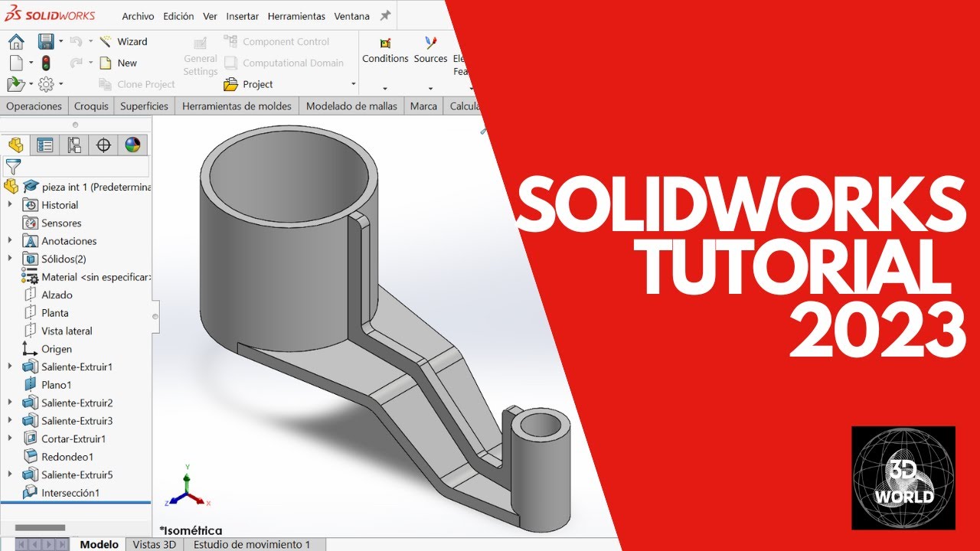Open the Ventana menu
Viewport: 980px width, 551px height.
coord(351,16)
